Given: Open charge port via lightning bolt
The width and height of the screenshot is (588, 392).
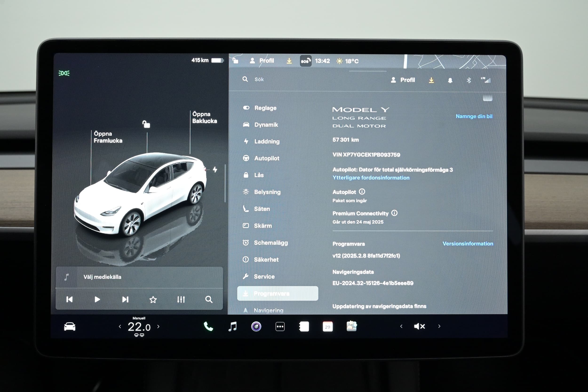Looking at the screenshot, I should click(215, 170).
